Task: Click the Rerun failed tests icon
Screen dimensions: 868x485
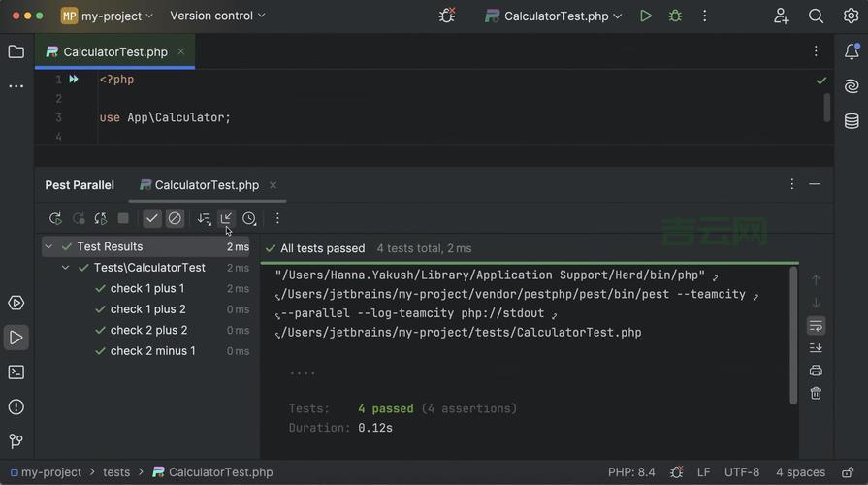Action: pos(79,219)
